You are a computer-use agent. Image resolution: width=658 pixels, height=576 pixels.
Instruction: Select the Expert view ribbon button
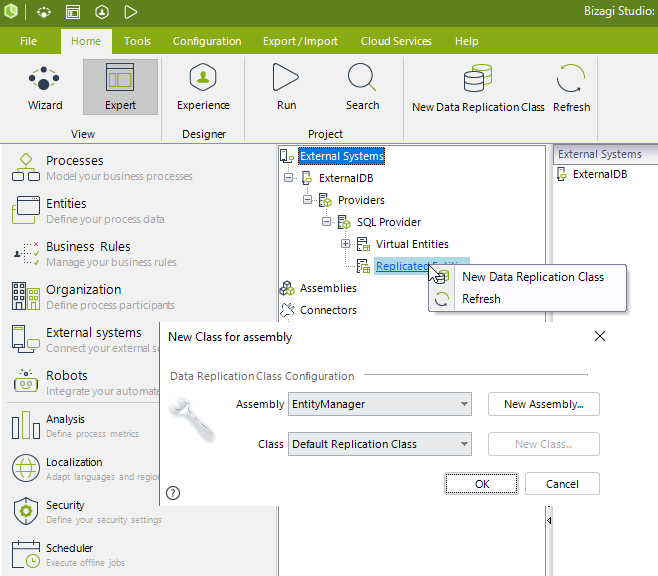[120, 87]
